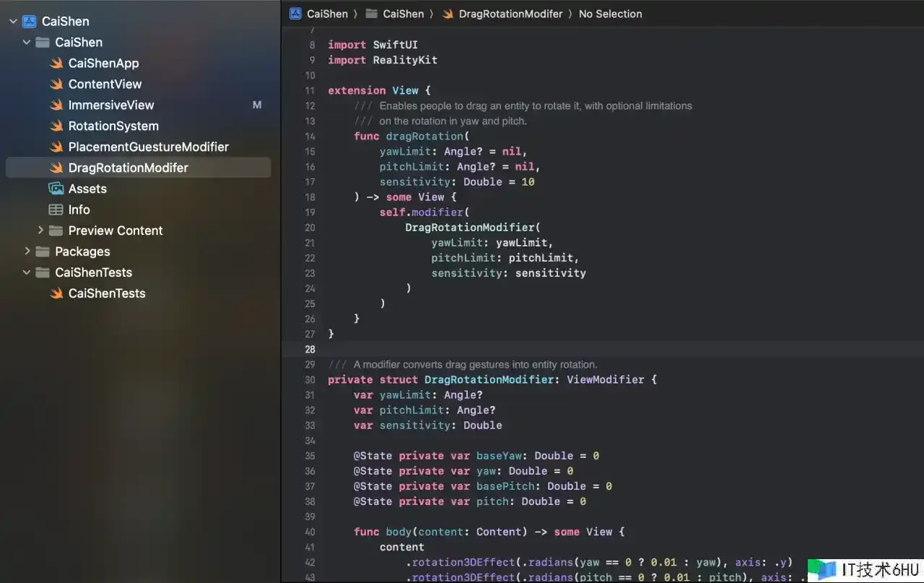The image size is (924, 583).
Task: Click the Info plist table icon
Action: [x=56, y=210]
